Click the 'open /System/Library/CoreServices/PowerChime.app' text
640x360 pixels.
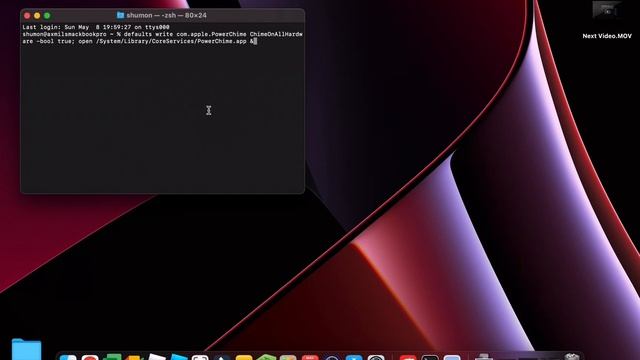click(x=162, y=41)
